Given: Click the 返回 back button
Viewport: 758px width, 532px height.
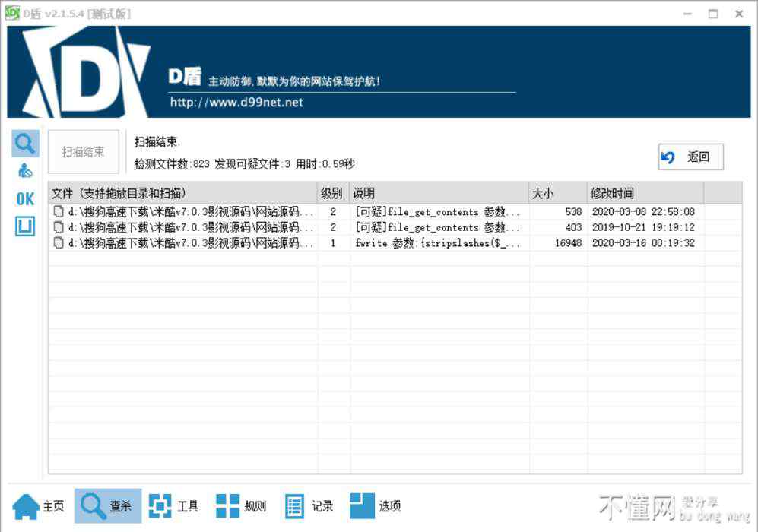Looking at the screenshot, I should (691, 157).
